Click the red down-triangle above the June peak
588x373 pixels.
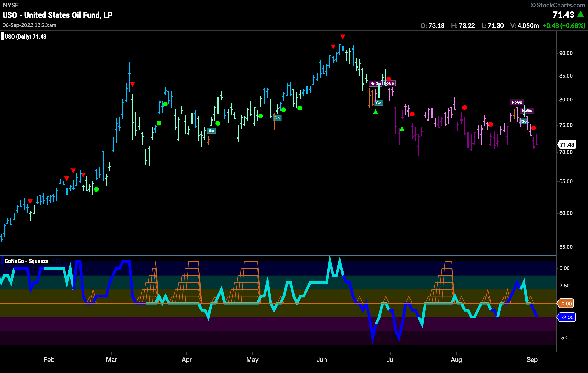[343, 37]
